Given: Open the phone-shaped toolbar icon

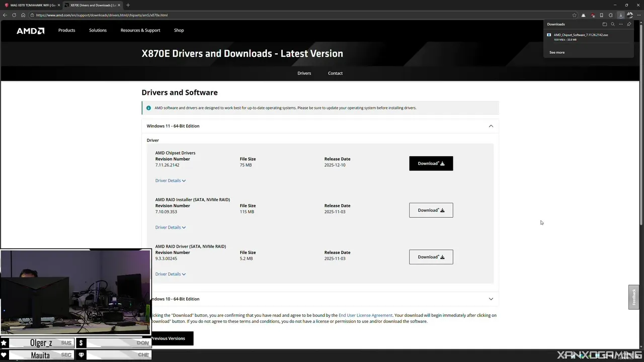Looking at the screenshot, I should coord(602,15).
